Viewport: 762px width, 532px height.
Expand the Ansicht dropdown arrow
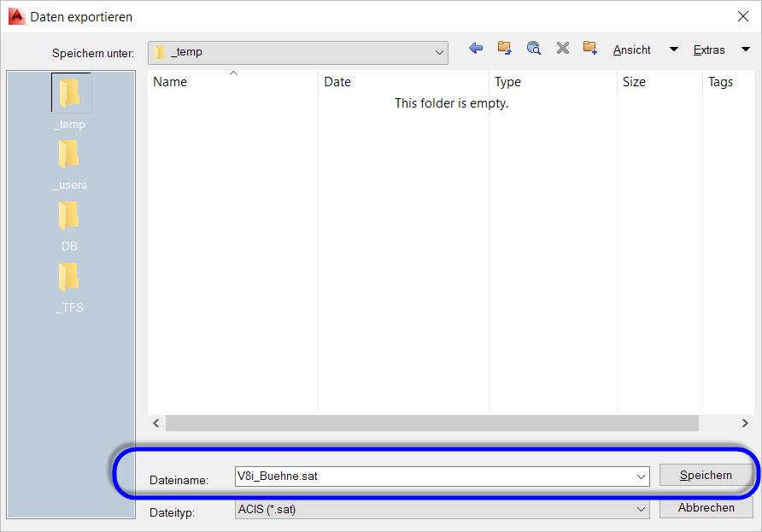673,49
